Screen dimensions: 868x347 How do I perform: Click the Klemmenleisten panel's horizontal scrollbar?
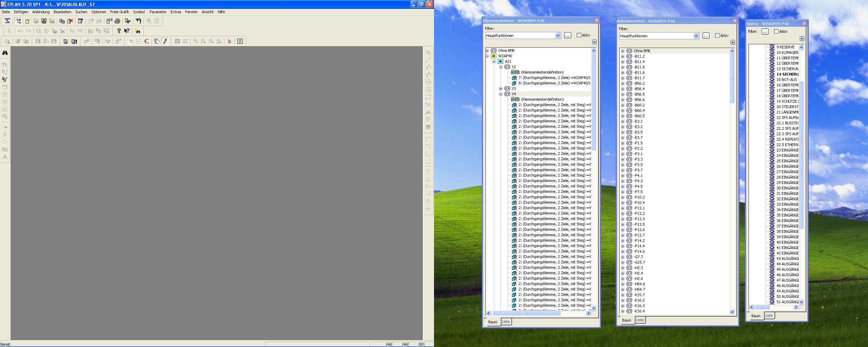click(x=539, y=313)
